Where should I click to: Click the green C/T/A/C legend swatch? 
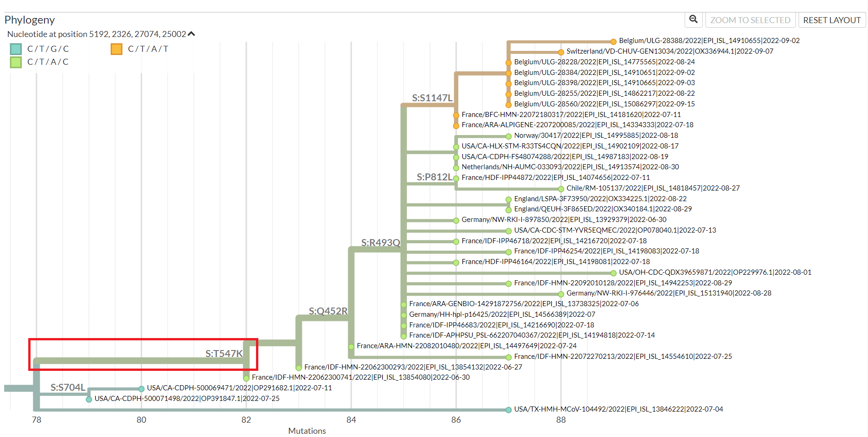coord(15,62)
